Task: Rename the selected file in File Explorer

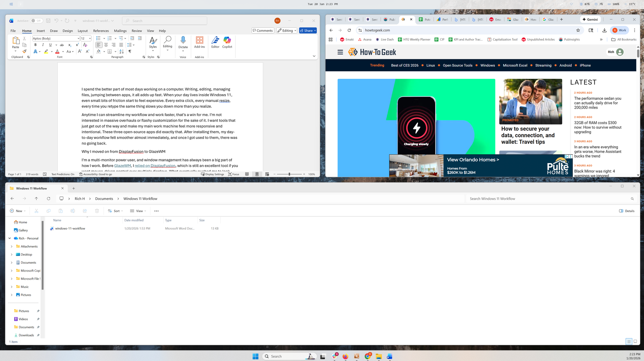Action: point(73,210)
